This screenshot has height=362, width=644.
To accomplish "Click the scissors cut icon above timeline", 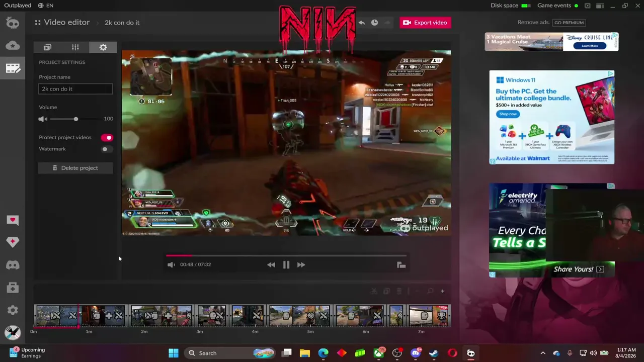I will 374,291.
